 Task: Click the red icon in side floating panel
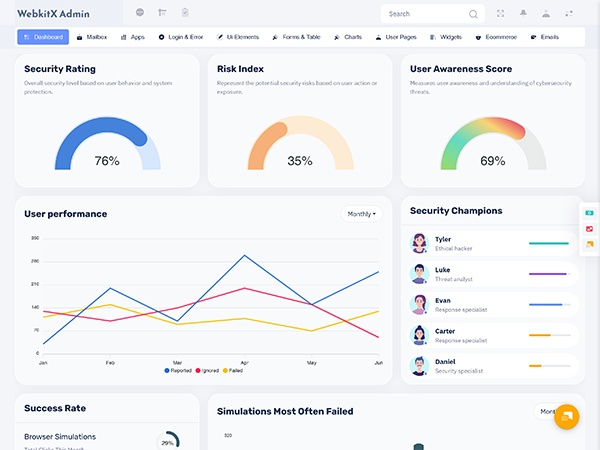[590, 229]
